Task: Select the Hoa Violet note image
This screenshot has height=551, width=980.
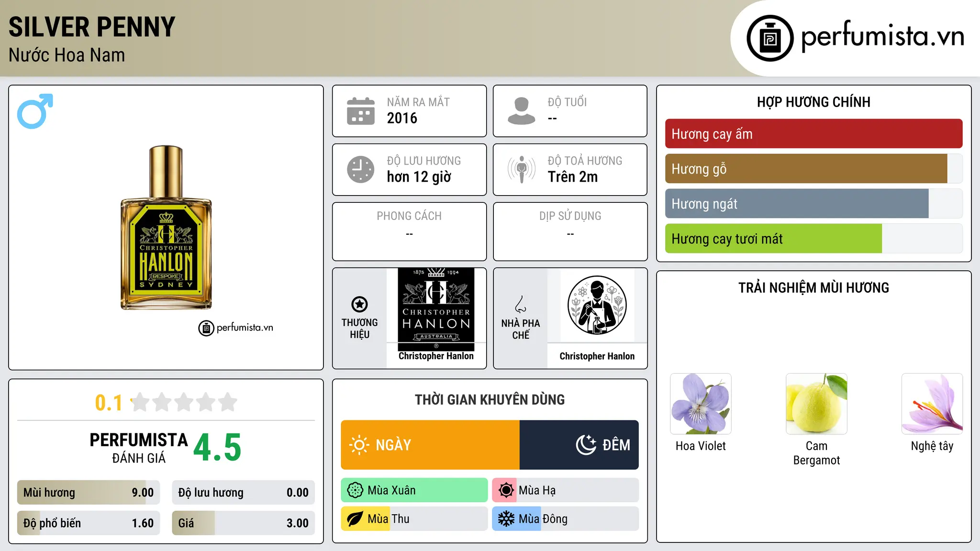Action: pyautogui.click(x=701, y=404)
